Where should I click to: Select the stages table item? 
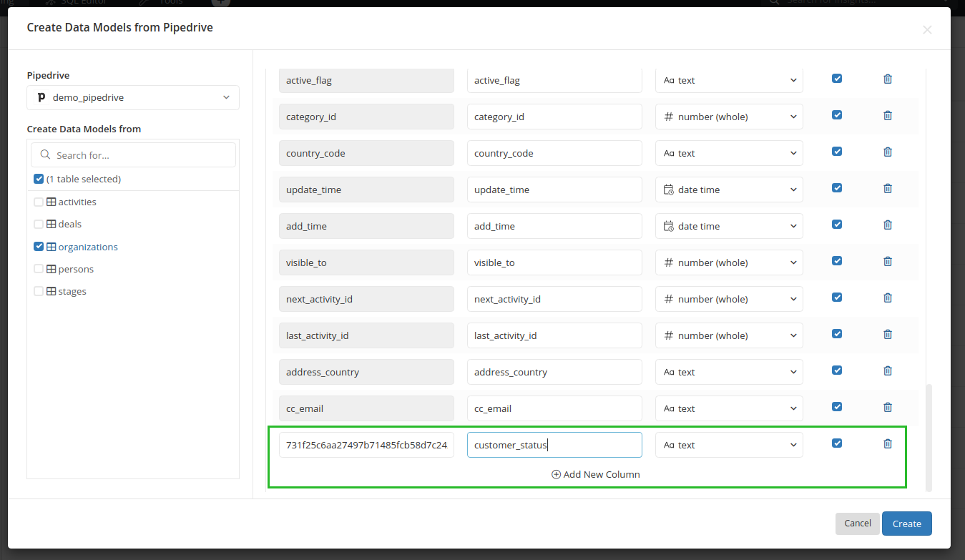tap(72, 292)
